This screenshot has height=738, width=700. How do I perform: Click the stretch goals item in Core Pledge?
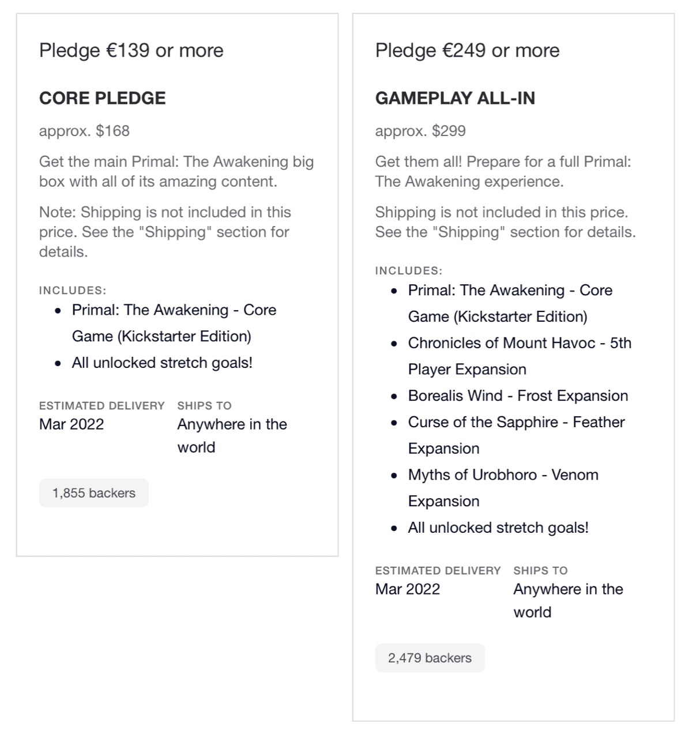point(162,363)
